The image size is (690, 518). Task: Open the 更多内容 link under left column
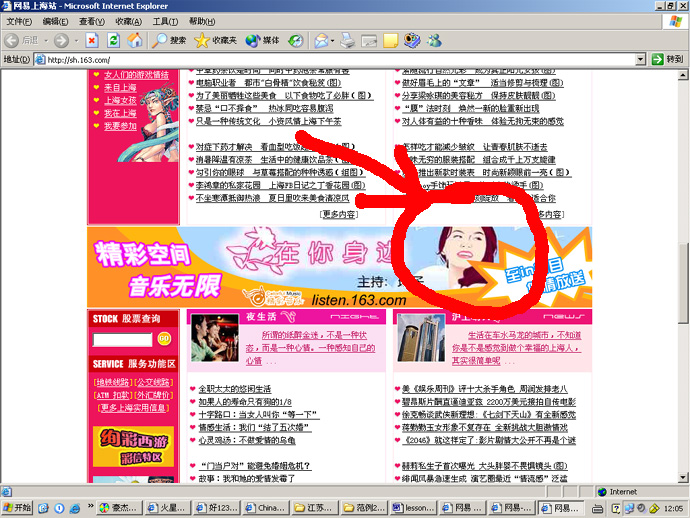tap(338, 214)
